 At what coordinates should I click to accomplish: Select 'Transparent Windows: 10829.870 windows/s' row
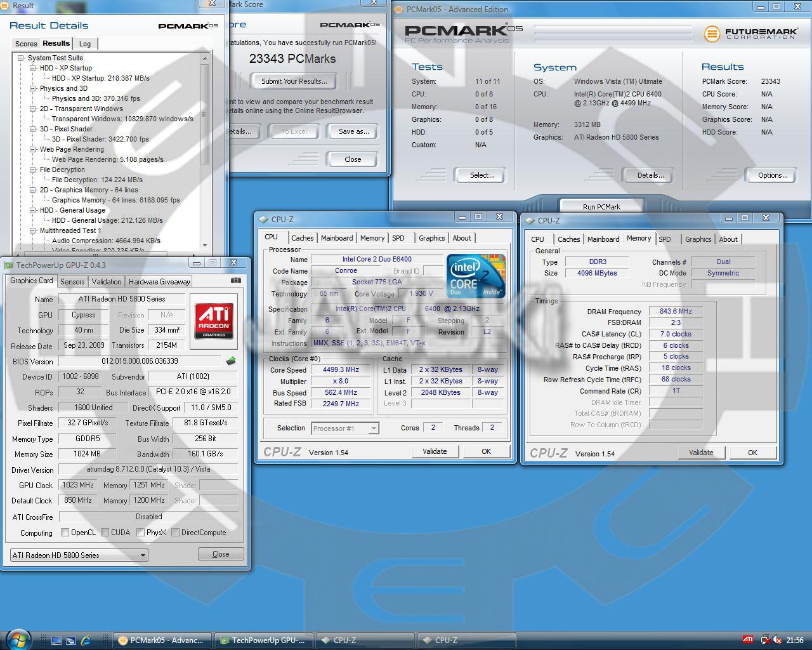tap(122, 119)
